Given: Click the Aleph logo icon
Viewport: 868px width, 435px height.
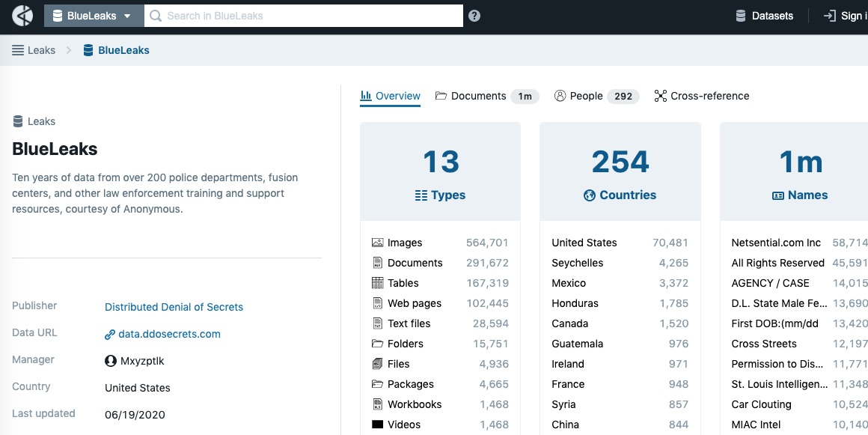Looking at the screenshot, I should point(22,15).
